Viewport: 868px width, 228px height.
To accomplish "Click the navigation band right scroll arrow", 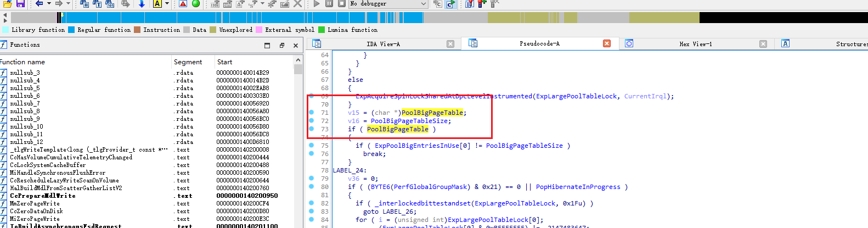I will click(x=5, y=20).
